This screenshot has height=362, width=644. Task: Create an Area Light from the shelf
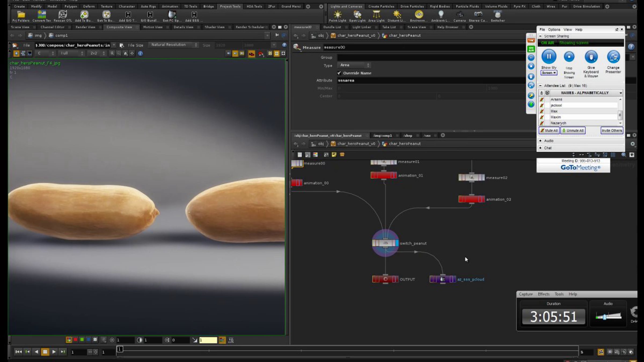coord(376,16)
